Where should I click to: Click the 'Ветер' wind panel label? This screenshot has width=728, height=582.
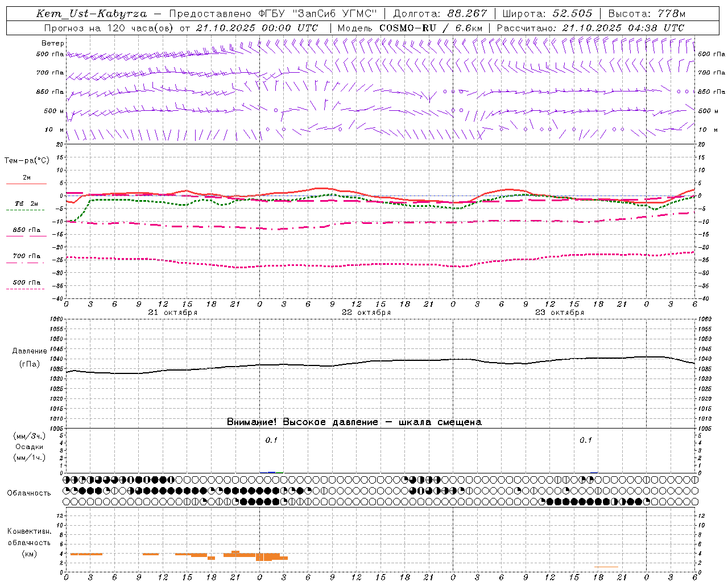click(53, 43)
